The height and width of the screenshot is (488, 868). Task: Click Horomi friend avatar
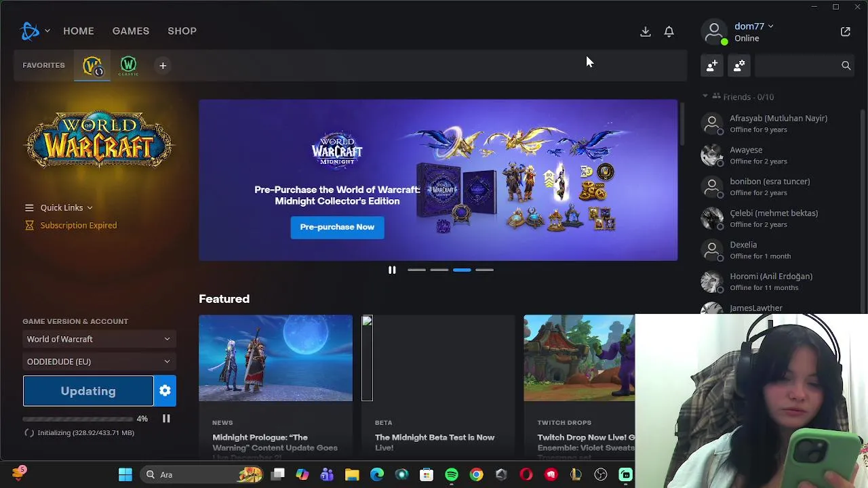(712, 281)
